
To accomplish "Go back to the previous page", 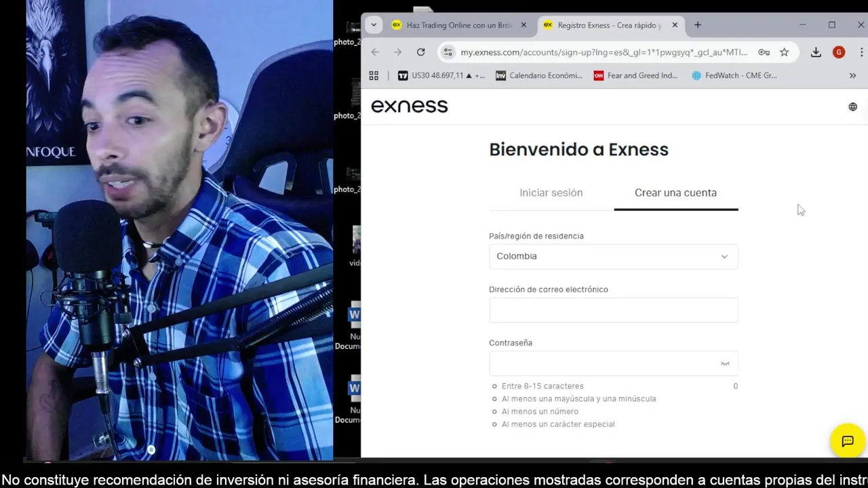I will click(375, 52).
